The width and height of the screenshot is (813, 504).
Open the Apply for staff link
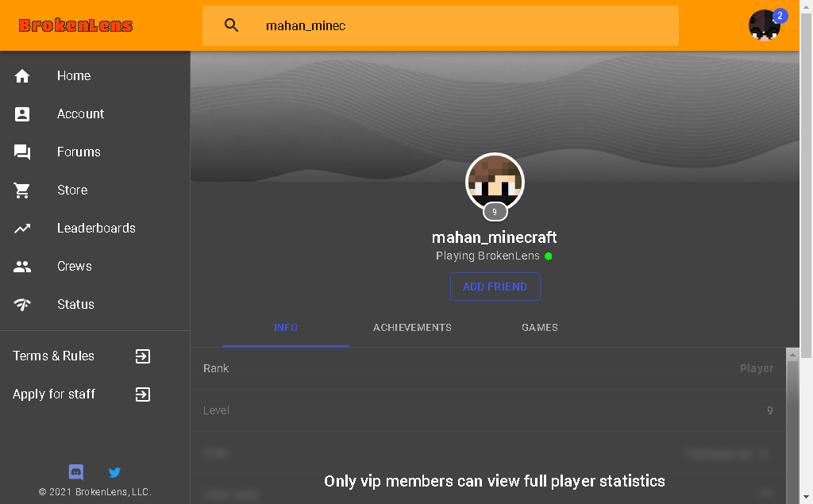[x=54, y=394]
